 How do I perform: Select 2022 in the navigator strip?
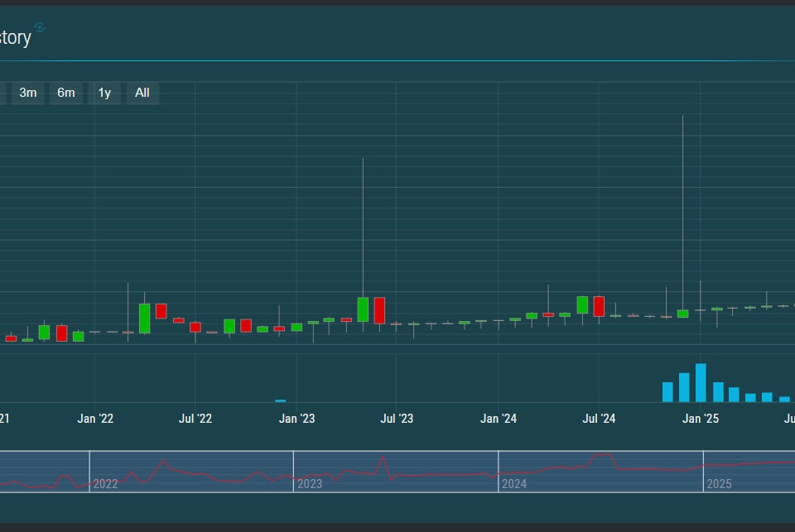tap(105, 484)
